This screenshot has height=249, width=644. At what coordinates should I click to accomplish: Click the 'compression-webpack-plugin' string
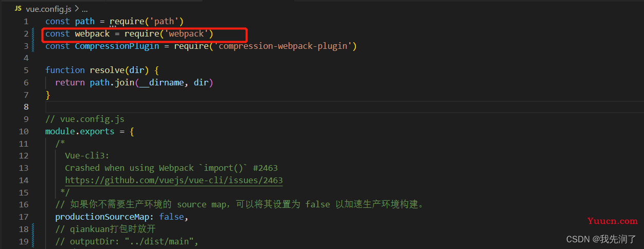pyautogui.click(x=283, y=46)
